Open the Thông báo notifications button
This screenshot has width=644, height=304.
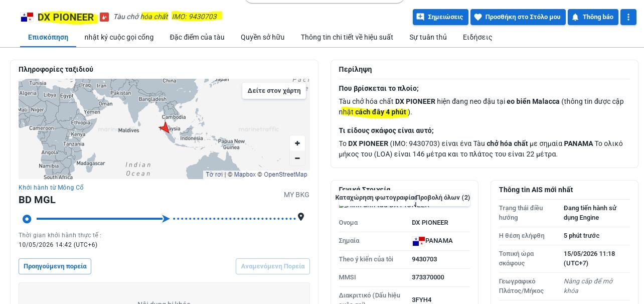pyautogui.click(x=593, y=17)
